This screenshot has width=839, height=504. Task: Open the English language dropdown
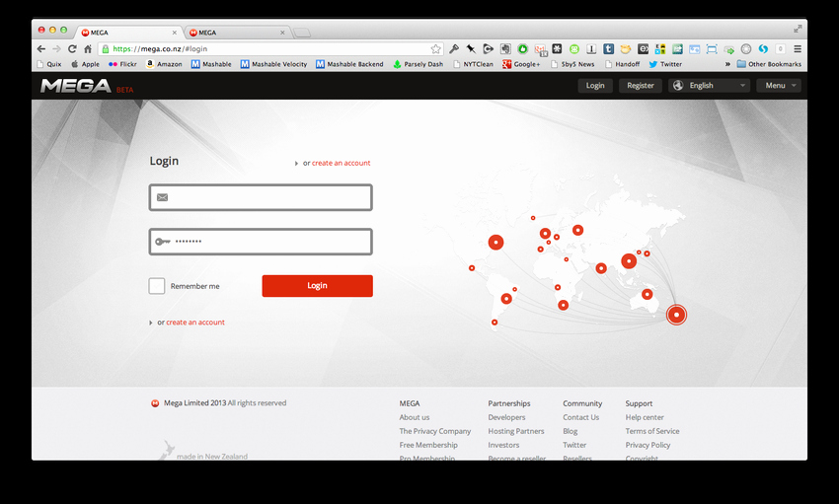(x=709, y=86)
